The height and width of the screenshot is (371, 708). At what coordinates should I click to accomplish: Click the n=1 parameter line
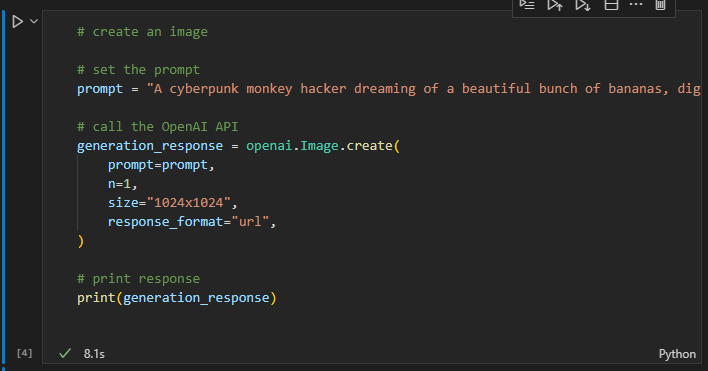pyautogui.click(x=122, y=184)
